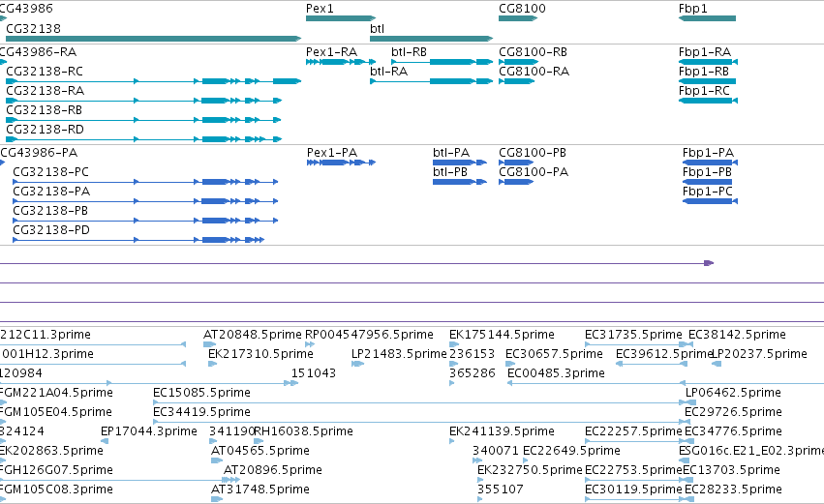This screenshot has width=824, height=504.
Task: Click protein CG32138-PB
Action: click(x=50, y=211)
